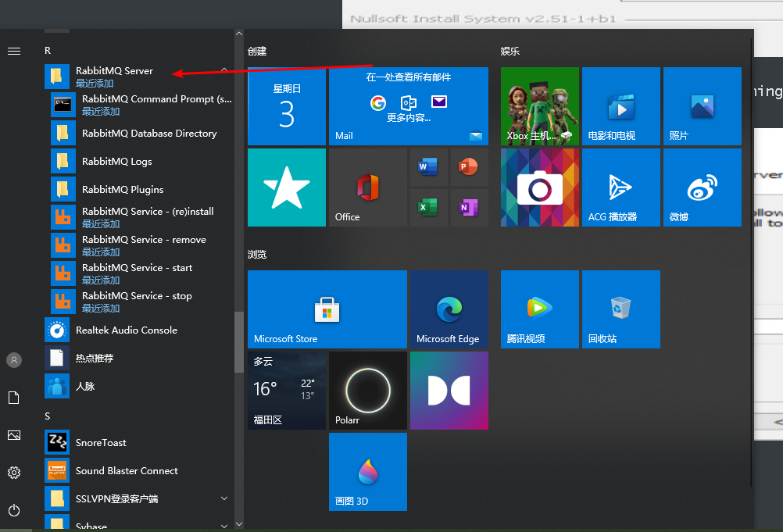Open the 人脉 People app
Viewport: 783px width, 532px height.
click(x=138, y=386)
